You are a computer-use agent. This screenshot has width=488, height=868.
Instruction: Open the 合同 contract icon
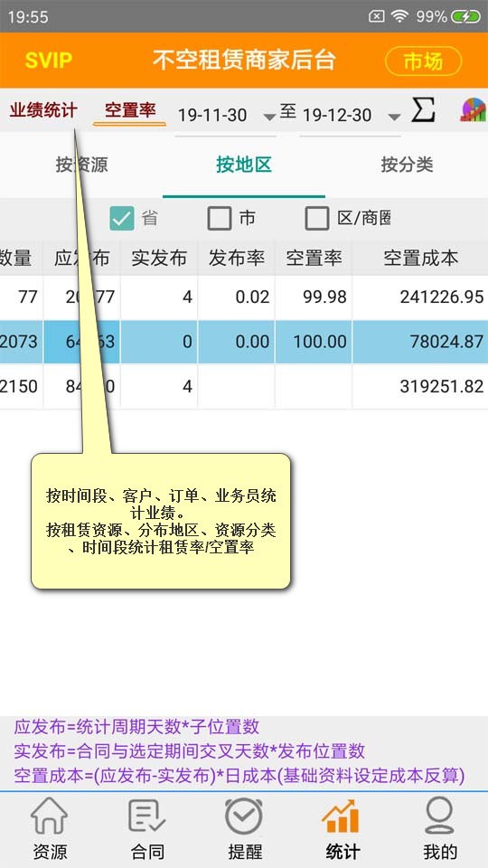click(147, 816)
